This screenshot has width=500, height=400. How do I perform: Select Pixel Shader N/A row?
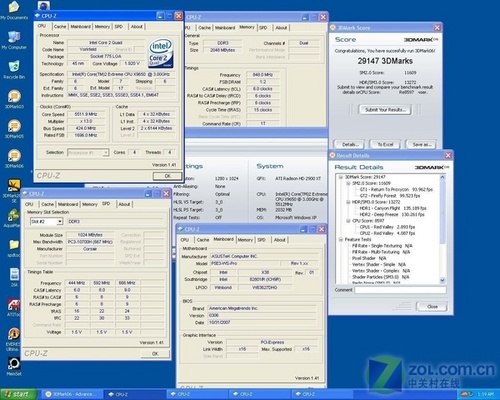coord(369,258)
